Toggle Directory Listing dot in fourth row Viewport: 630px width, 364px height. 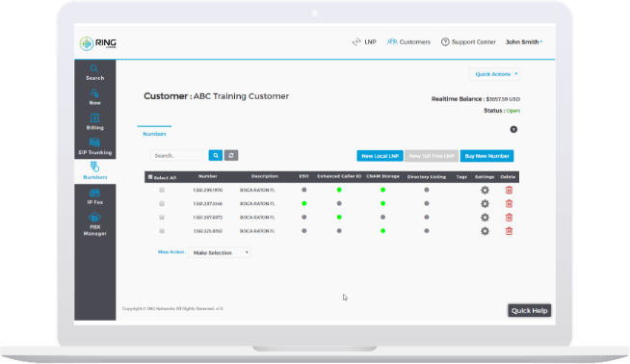[x=427, y=231]
